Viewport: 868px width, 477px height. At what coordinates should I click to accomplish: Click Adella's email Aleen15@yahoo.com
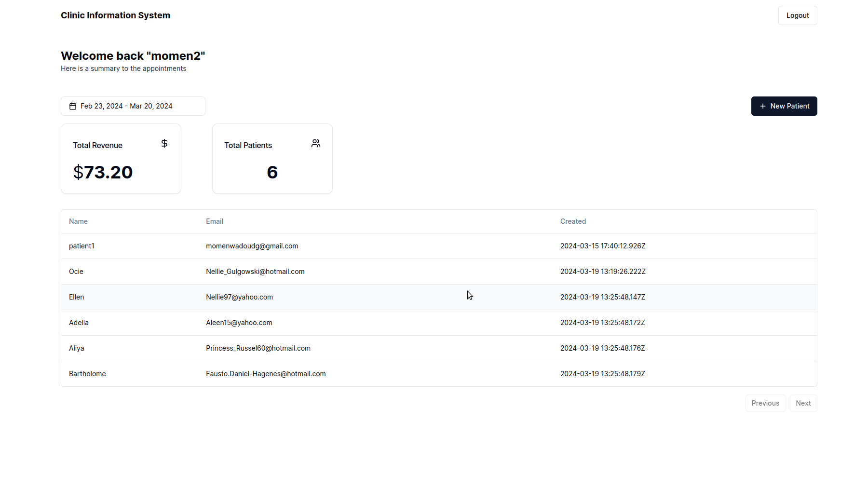click(x=239, y=323)
